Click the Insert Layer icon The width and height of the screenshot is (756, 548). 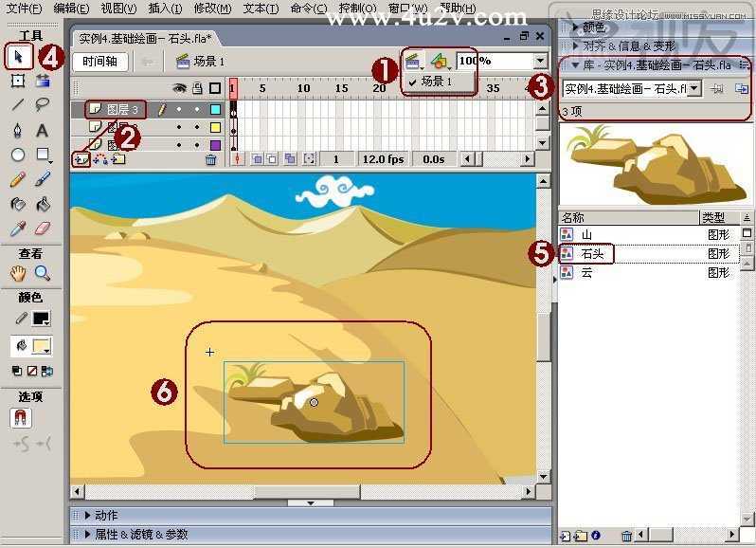tap(81, 159)
